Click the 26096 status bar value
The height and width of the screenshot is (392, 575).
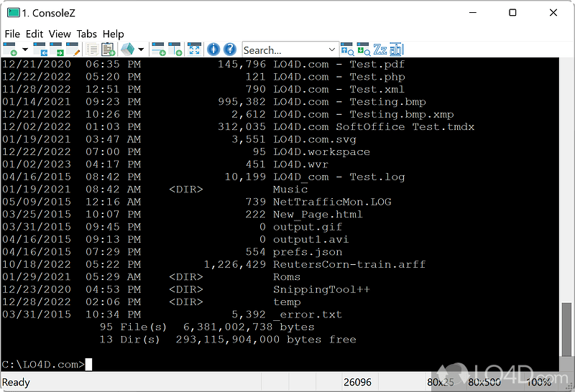click(x=357, y=383)
